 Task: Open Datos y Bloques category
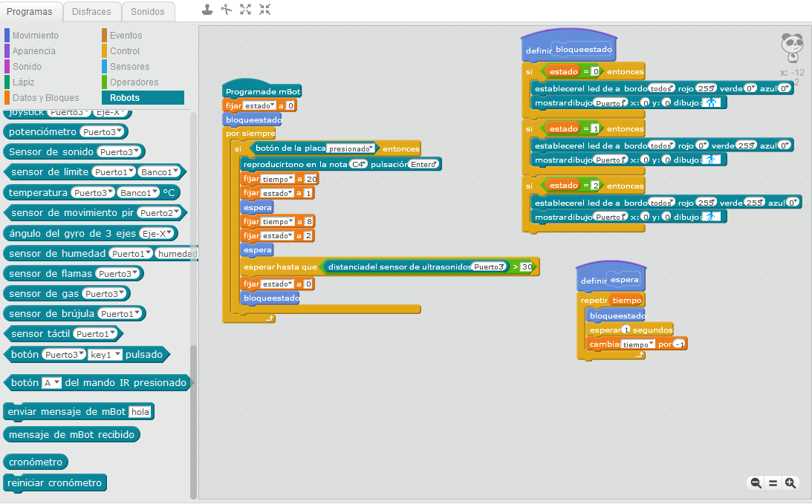point(45,97)
